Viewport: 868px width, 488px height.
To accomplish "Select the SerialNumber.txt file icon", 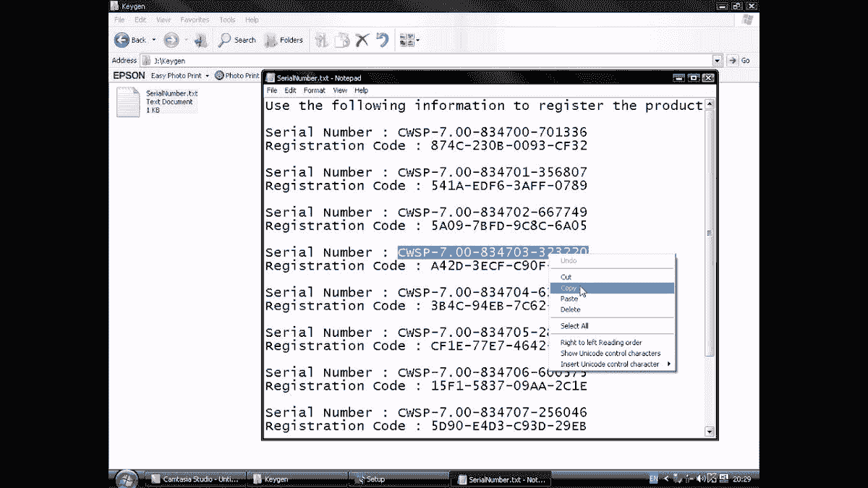I will tap(128, 102).
